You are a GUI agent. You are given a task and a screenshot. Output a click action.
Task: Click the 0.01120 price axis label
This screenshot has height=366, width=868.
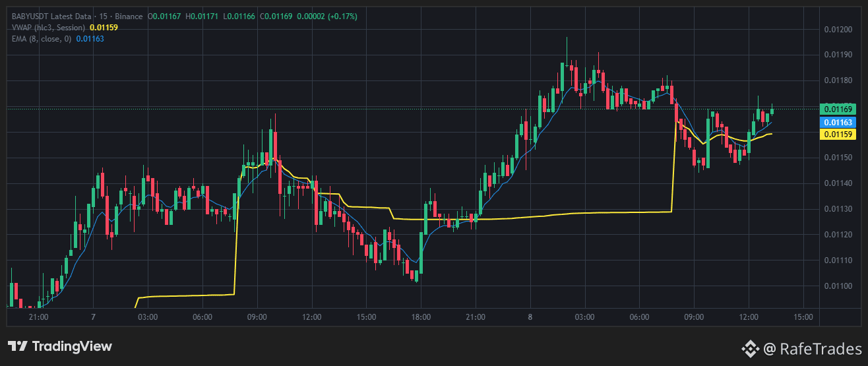point(838,235)
